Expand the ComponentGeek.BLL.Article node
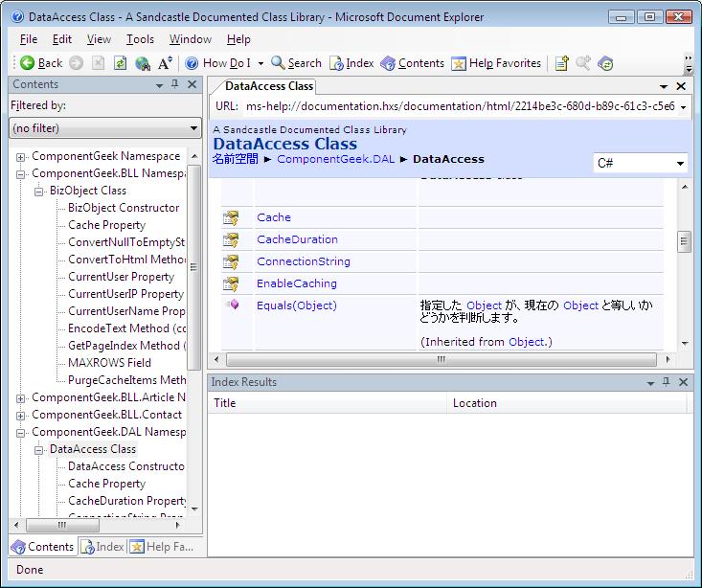The height and width of the screenshot is (588, 702). [x=21, y=398]
